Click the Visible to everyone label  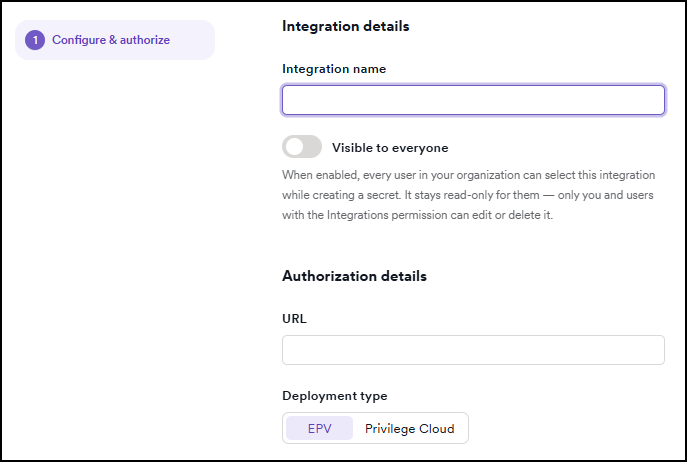[x=390, y=148]
